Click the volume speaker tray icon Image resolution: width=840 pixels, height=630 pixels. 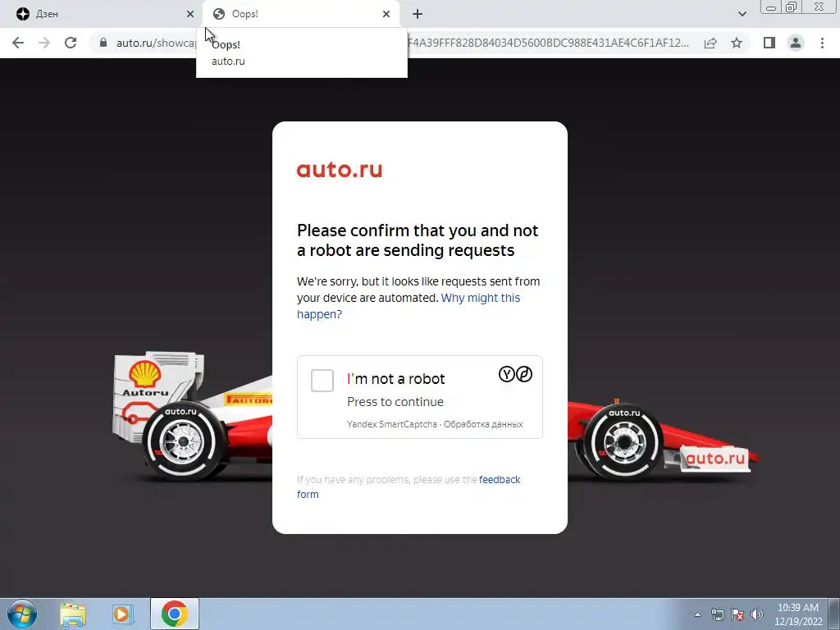coord(757,614)
